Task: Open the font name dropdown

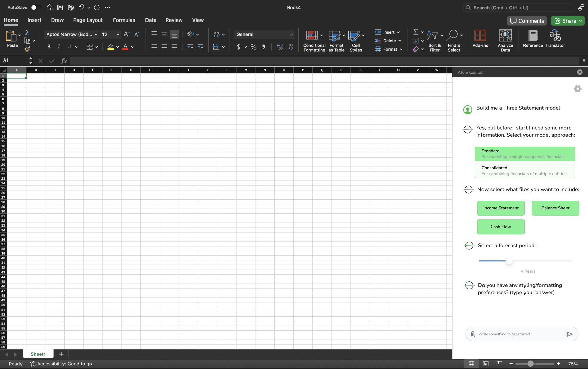Action: point(96,34)
